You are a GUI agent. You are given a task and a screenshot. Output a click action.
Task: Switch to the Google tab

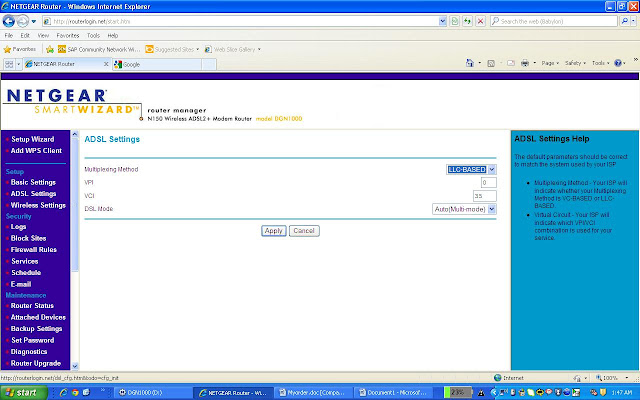(157, 64)
